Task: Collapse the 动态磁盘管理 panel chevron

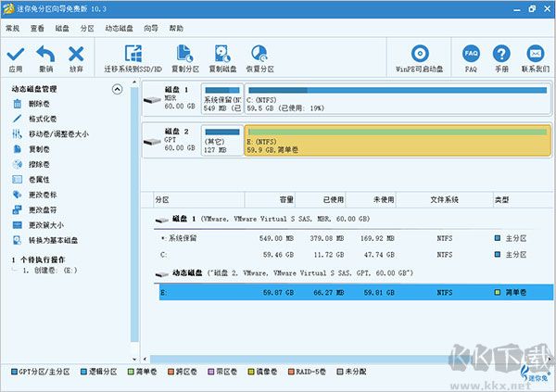Action: [x=118, y=89]
